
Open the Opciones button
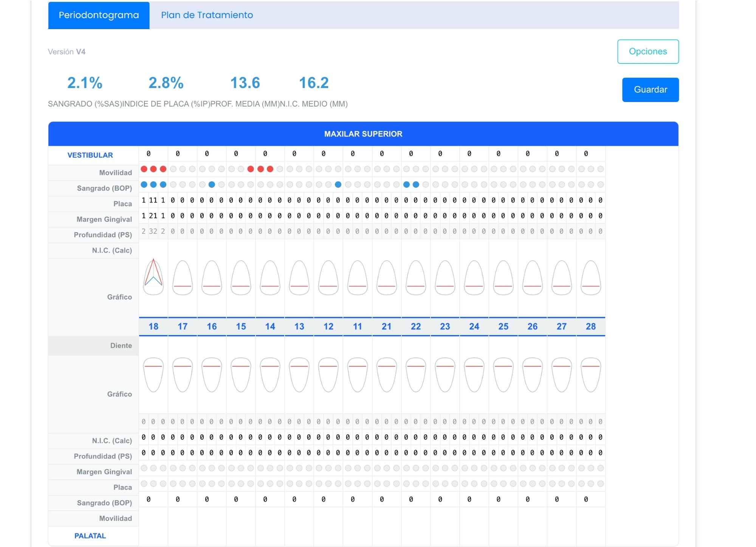[x=648, y=51]
